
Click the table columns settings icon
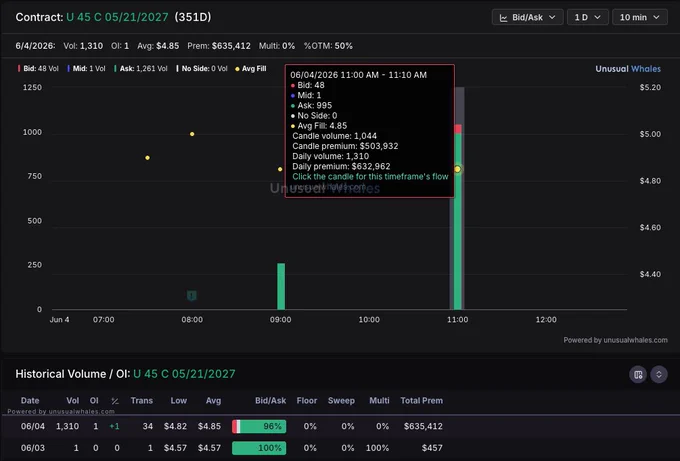tap(638, 375)
